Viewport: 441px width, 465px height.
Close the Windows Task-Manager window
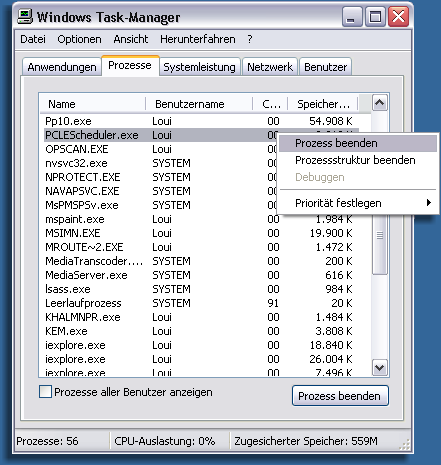pos(398,17)
